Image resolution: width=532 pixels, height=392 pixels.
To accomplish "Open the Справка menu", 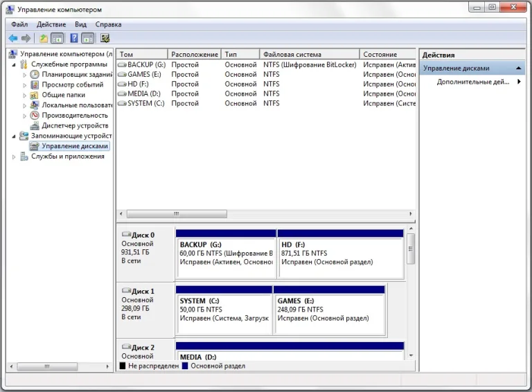I will pyautogui.click(x=108, y=24).
